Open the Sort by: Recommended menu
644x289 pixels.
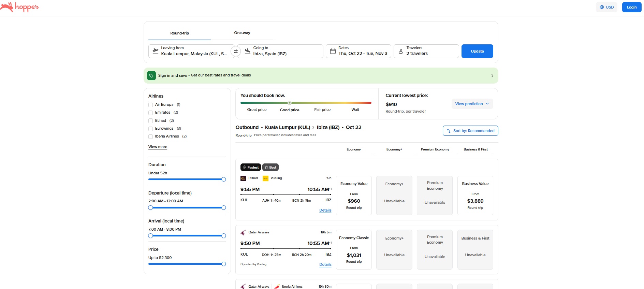pos(470,131)
